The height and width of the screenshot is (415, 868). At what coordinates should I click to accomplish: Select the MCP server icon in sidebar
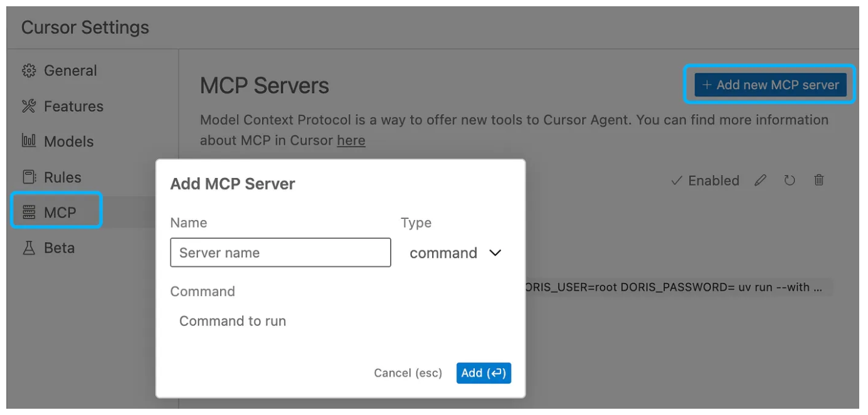(28, 211)
